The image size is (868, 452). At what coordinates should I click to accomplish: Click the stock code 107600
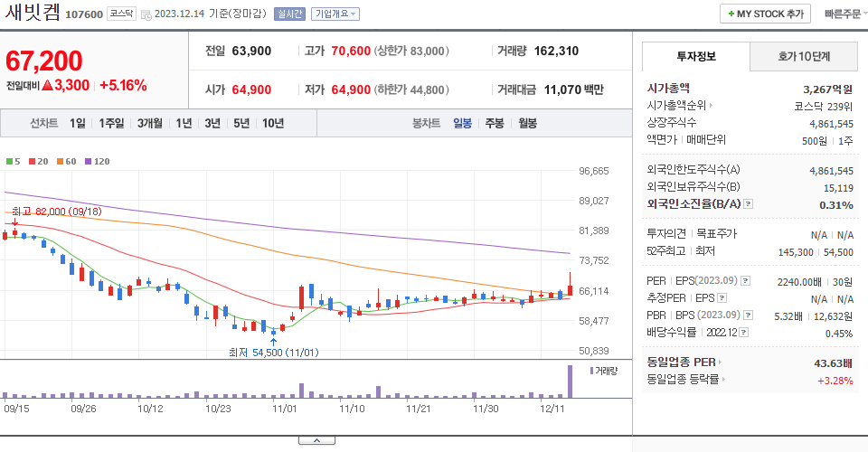point(84,14)
